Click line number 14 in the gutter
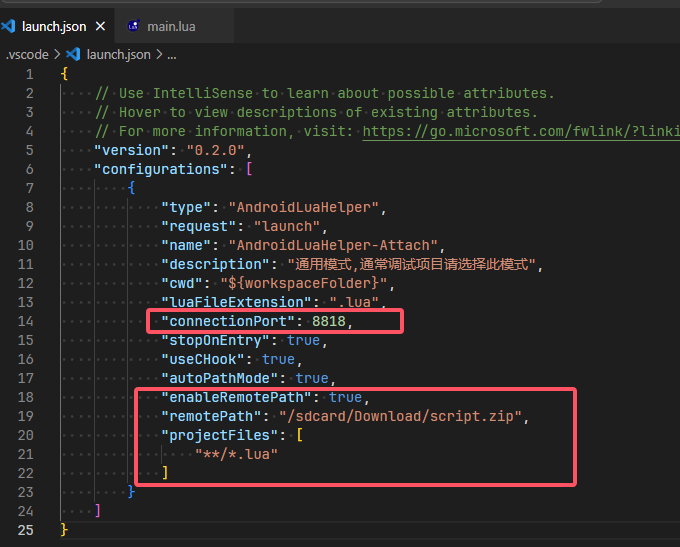The width and height of the screenshot is (680, 547). 26,321
